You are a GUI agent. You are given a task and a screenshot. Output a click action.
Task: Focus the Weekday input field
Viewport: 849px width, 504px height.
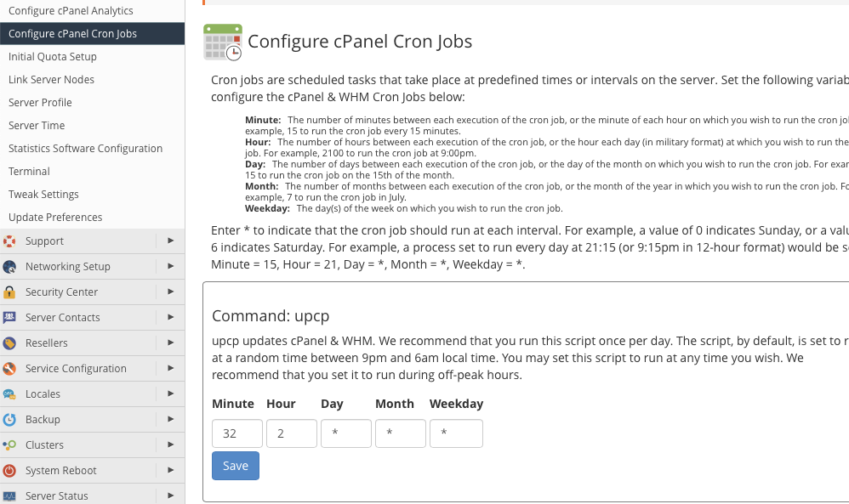coord(456,433)
